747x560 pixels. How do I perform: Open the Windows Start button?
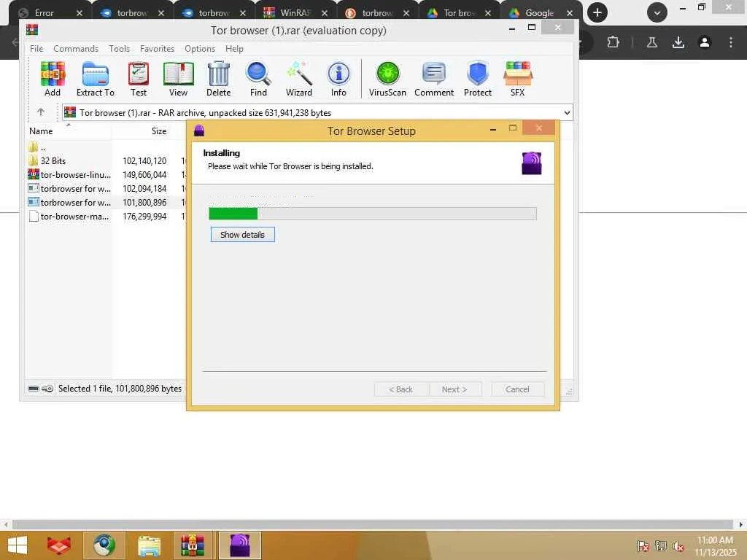pos(18,545)
